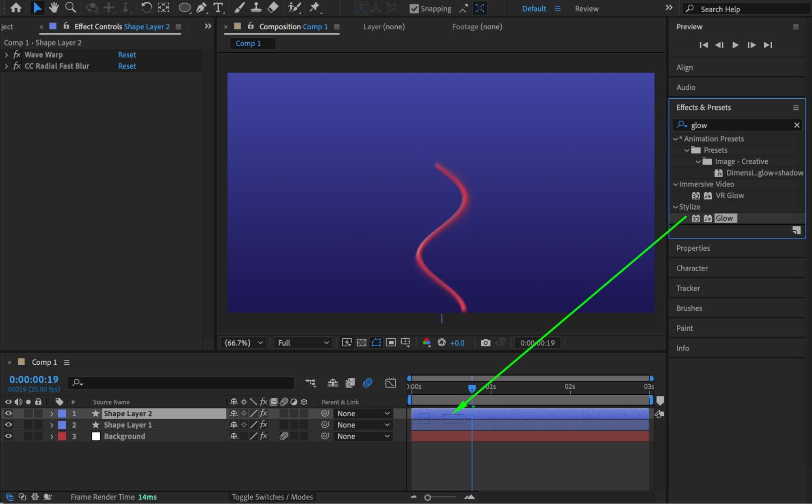Select the Eraser tool
This screenshot has height=504, width=812.
point(273,8)
